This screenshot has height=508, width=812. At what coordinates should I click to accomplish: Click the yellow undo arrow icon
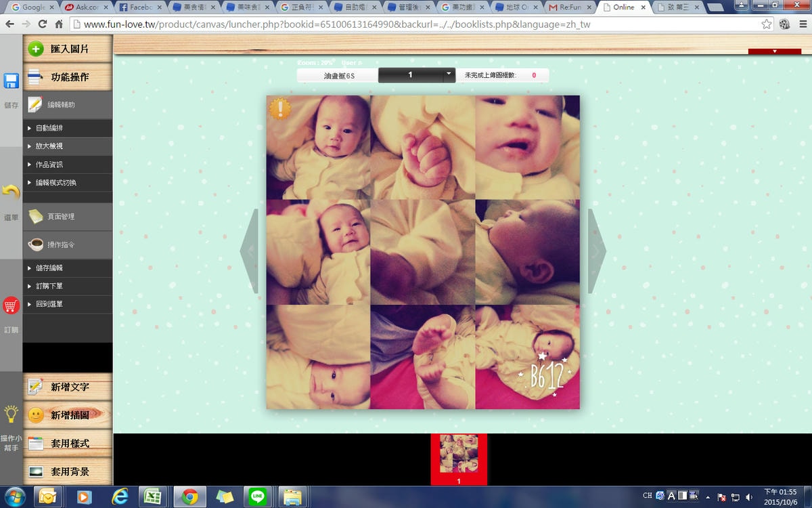[11, 192]
